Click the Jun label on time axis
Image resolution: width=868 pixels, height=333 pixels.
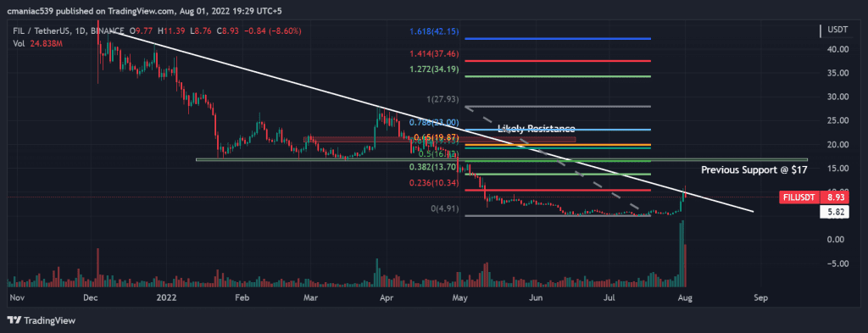click(x=536, y=297)
